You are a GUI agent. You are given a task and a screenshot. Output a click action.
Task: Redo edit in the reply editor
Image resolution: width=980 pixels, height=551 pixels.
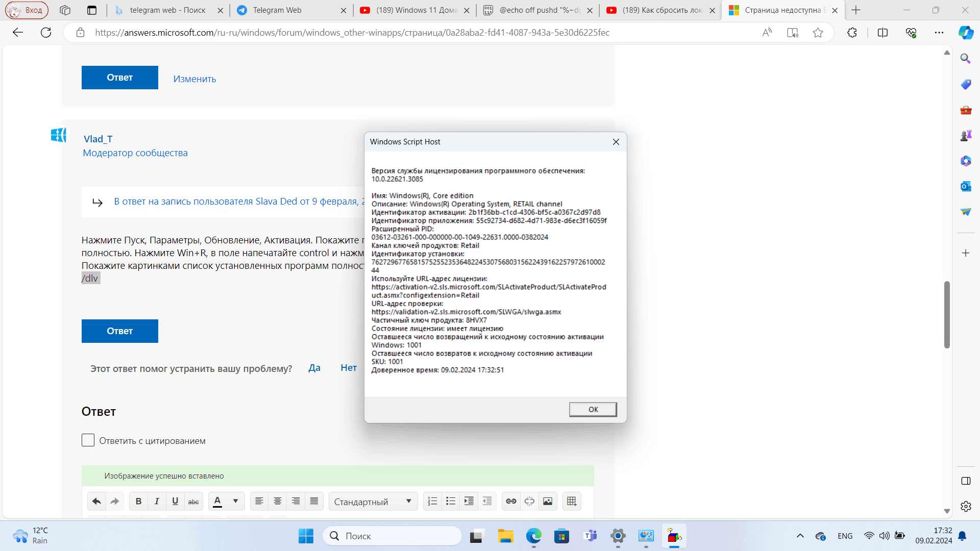(115, 502)
